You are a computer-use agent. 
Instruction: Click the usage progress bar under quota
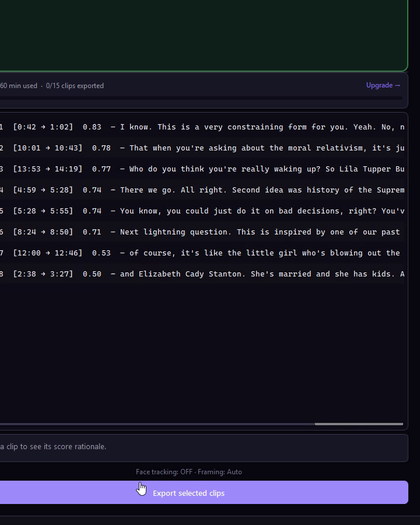[x=201, y=98]
